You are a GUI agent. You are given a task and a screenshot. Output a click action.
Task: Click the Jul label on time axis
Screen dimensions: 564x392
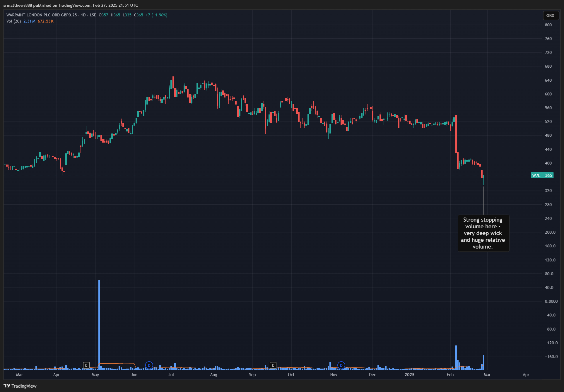pyautogui.click(x=171, y=375)
